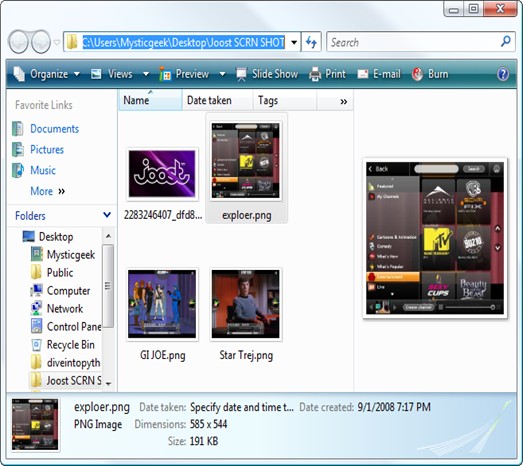The image size is (523, 466).
Task: Click the E-mail toolbar button
Action: [379, 74]
